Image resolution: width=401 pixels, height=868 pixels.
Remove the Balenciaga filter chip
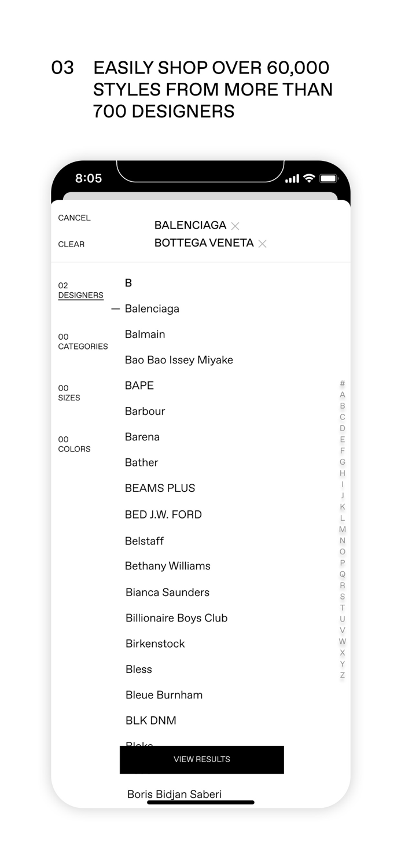(x=235, y=226)
